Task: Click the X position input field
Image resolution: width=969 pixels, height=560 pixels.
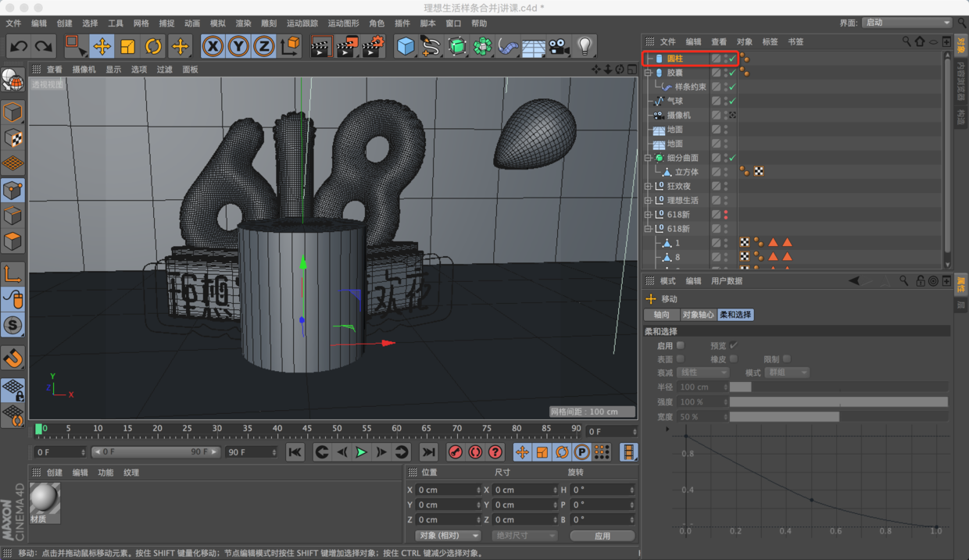Action: coord(449,490)
